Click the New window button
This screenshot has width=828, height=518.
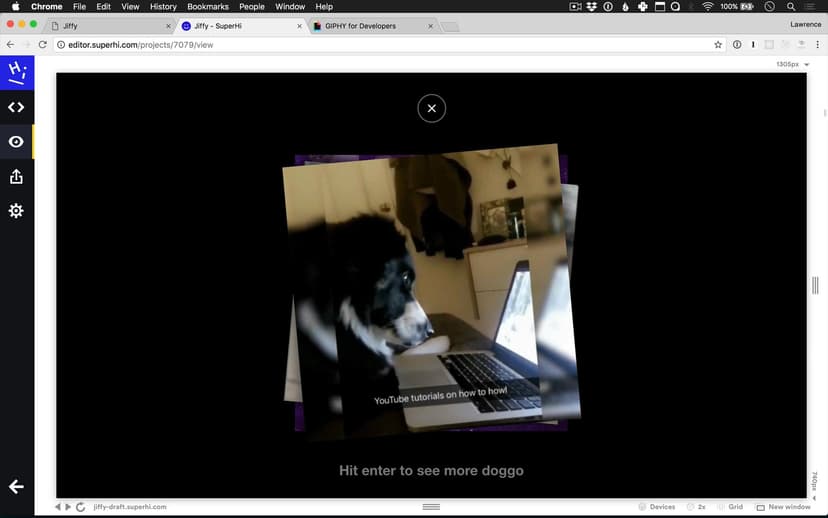[783, 507]
